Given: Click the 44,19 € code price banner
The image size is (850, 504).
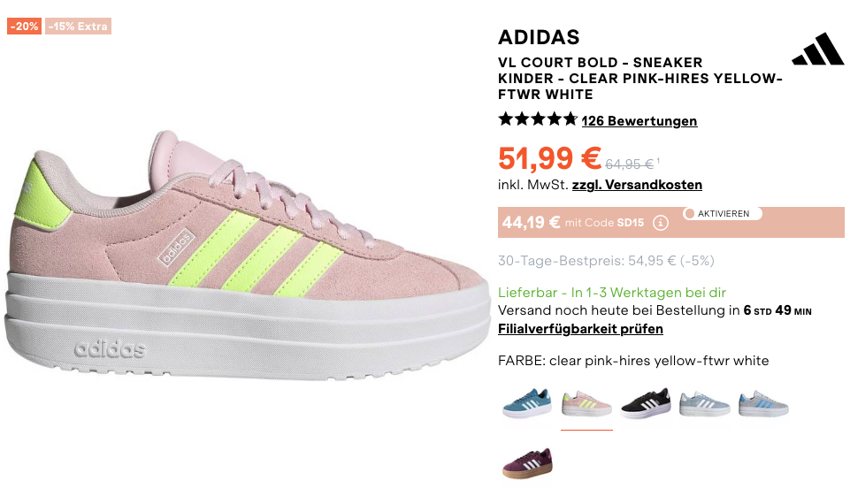Looking at the screenshot, I should tap(671, 222).
